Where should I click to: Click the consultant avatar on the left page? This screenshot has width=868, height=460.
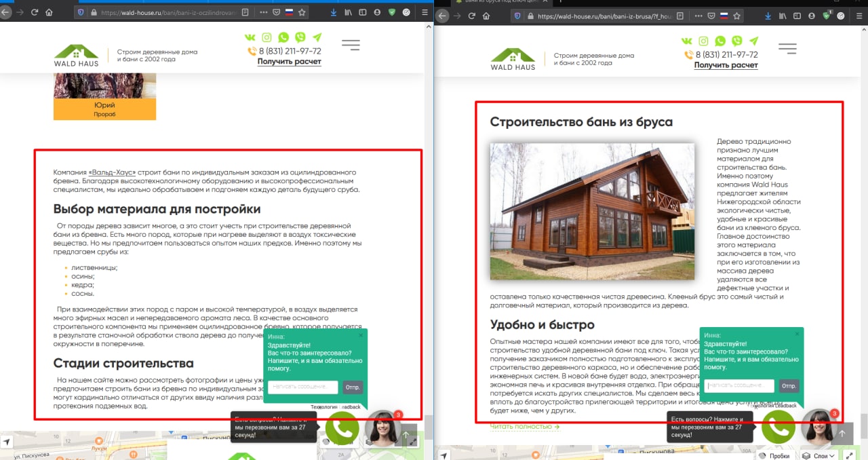pyautogui.click(x=383, y=428)
